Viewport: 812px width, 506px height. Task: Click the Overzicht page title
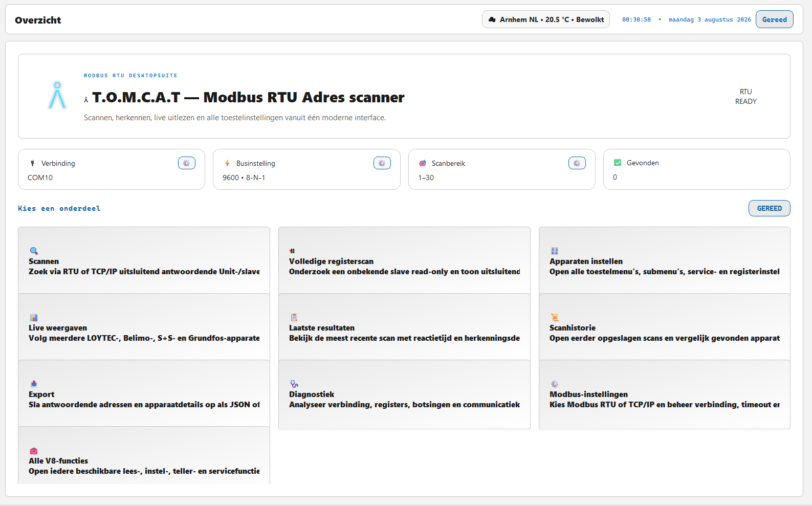pyautogui.click(x=38, y=20)
